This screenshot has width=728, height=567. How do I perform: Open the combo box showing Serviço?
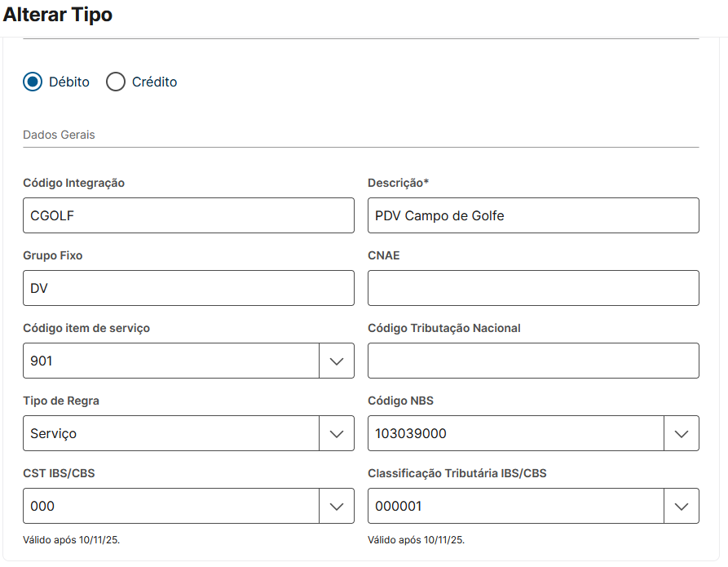171,433
